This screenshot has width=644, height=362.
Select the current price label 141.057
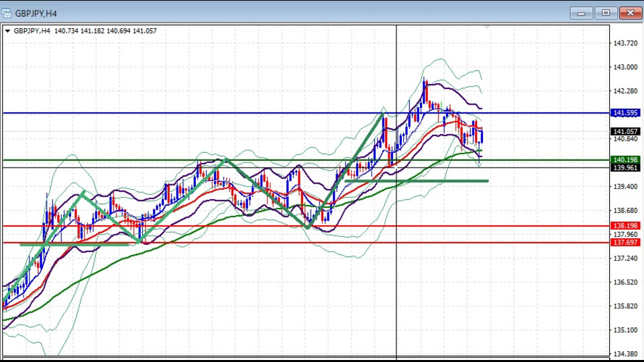coord(625,131)
